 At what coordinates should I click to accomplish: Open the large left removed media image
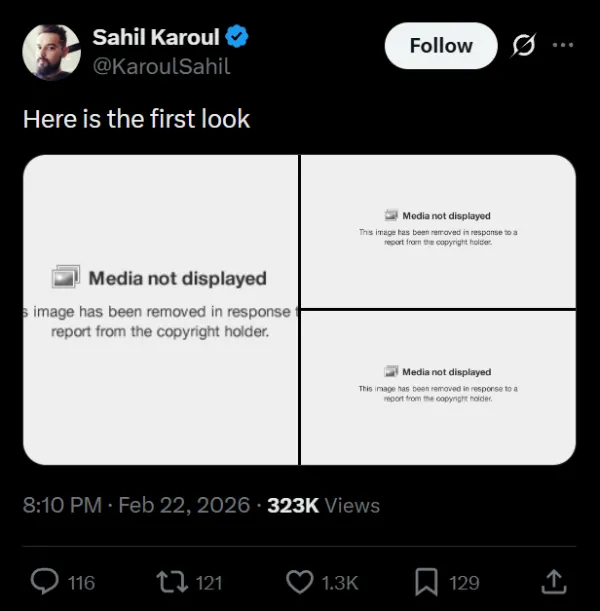coord(160,310)
